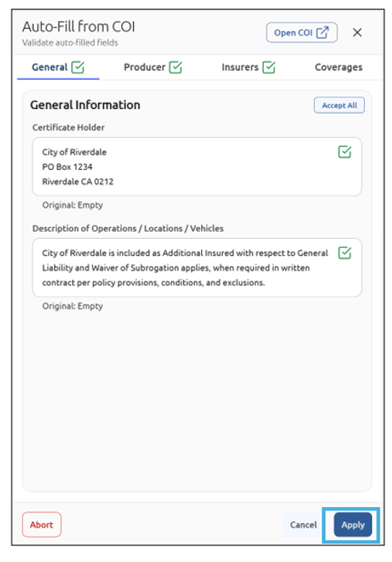This screenshot has width=392, height=562.
Task: Click the City of Riverdale certificate holder field
Action: [196, 166]
